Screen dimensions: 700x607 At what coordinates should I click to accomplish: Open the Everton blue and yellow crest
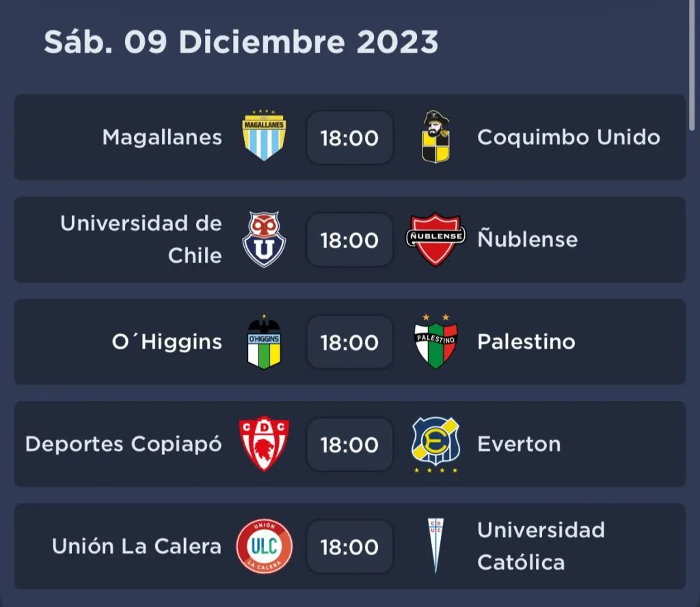click(x=436, y=444)
